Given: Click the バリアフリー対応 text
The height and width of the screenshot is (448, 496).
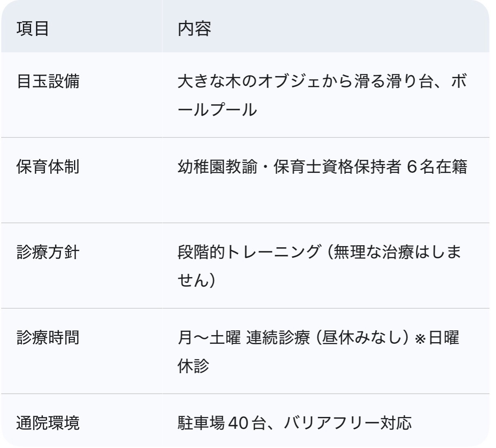Looking at the screenshot, I should pos(348,423).
